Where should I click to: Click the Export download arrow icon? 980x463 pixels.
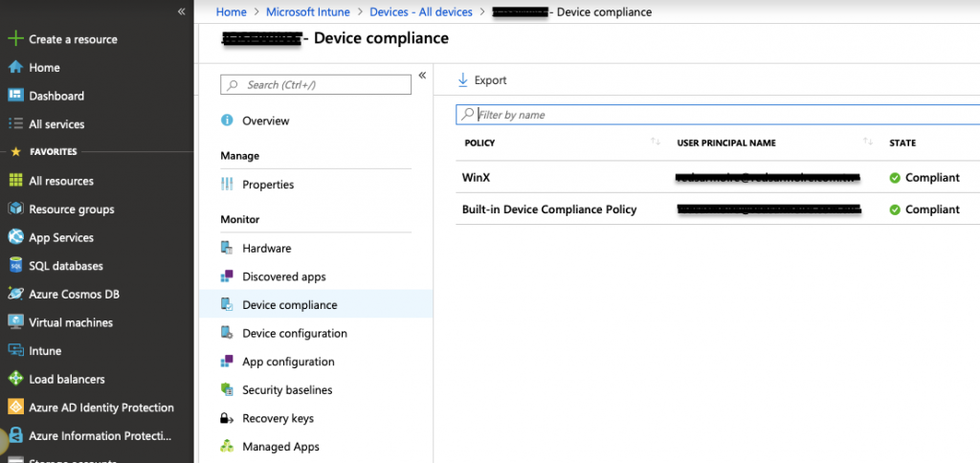pyautogui.click(x=463, y=80)
